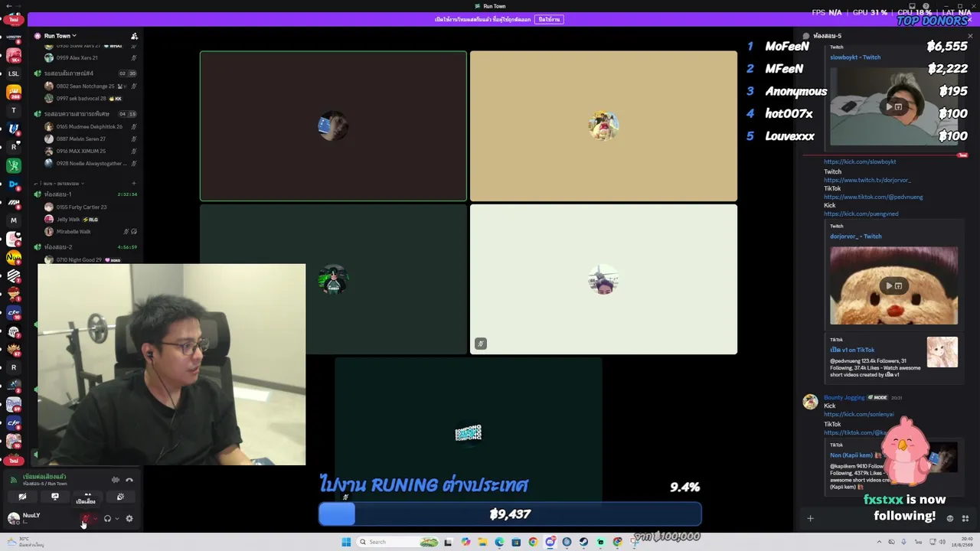The image size is (980, 551).
Task: Create a channel in RUN – INTERVIEW category
Action: pyautogui.click(x=134, y=184)
